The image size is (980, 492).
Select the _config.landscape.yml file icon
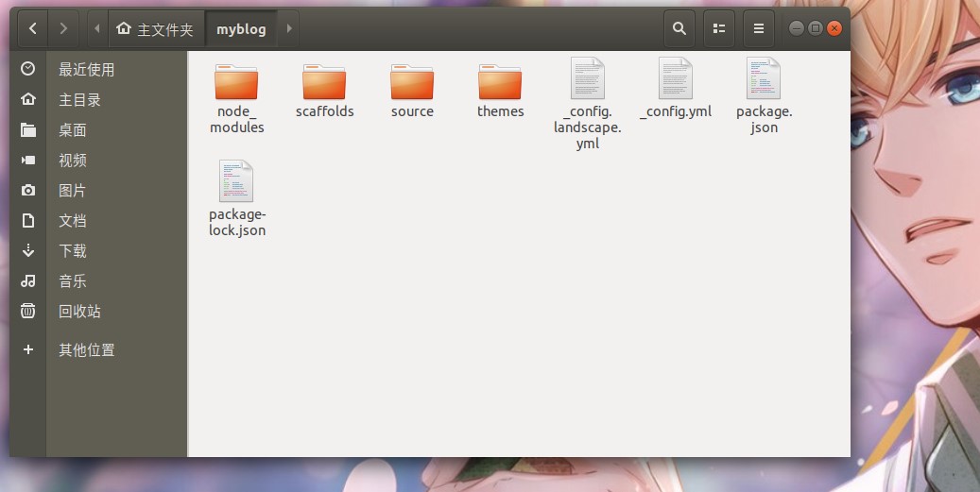tap(588, 78)
